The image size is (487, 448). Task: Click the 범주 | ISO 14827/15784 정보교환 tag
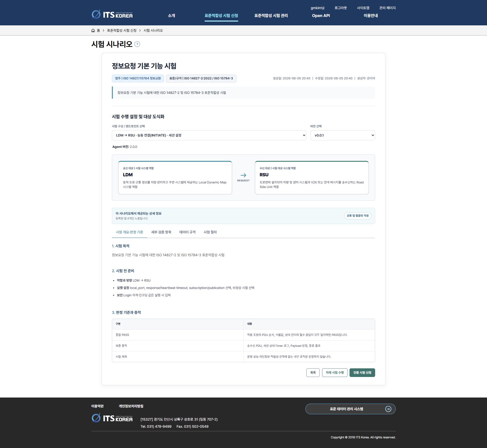coord(138,78)
